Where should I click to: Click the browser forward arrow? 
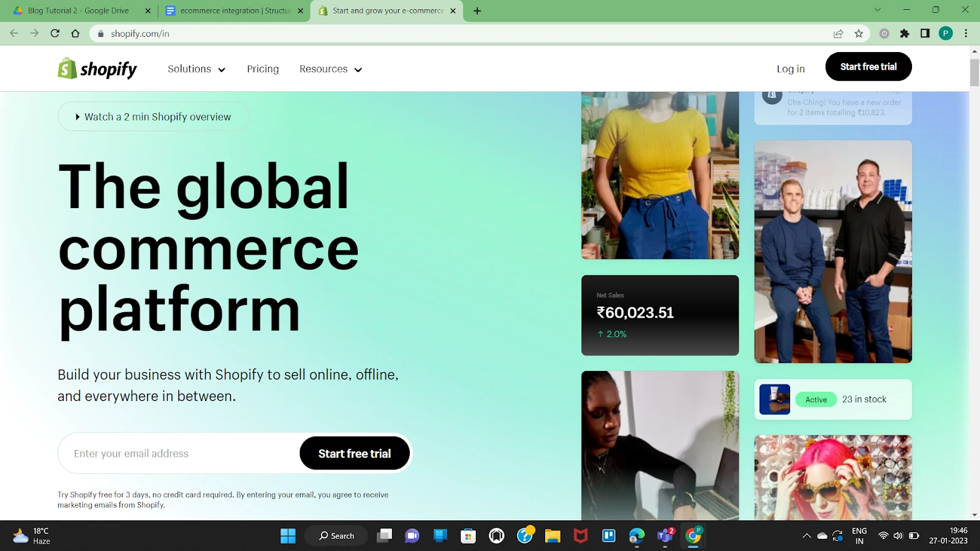[x=34, y=34]
